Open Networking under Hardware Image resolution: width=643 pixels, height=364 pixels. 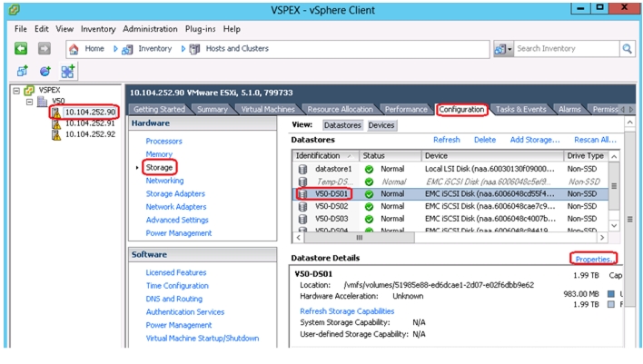tap(164, 181)
